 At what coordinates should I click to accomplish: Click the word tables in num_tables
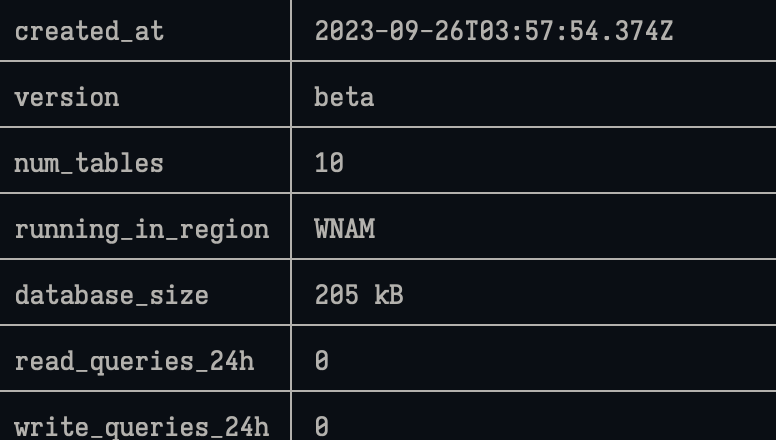pos(118,163)
